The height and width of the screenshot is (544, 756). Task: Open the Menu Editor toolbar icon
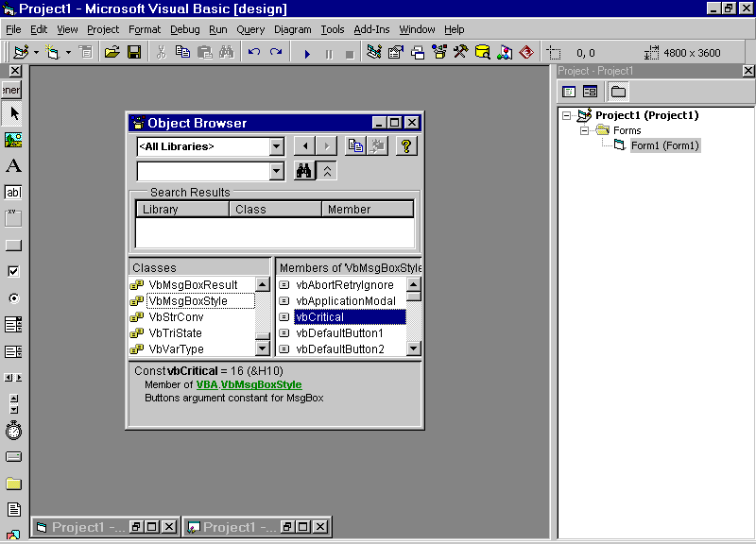[x=86, y=52]
